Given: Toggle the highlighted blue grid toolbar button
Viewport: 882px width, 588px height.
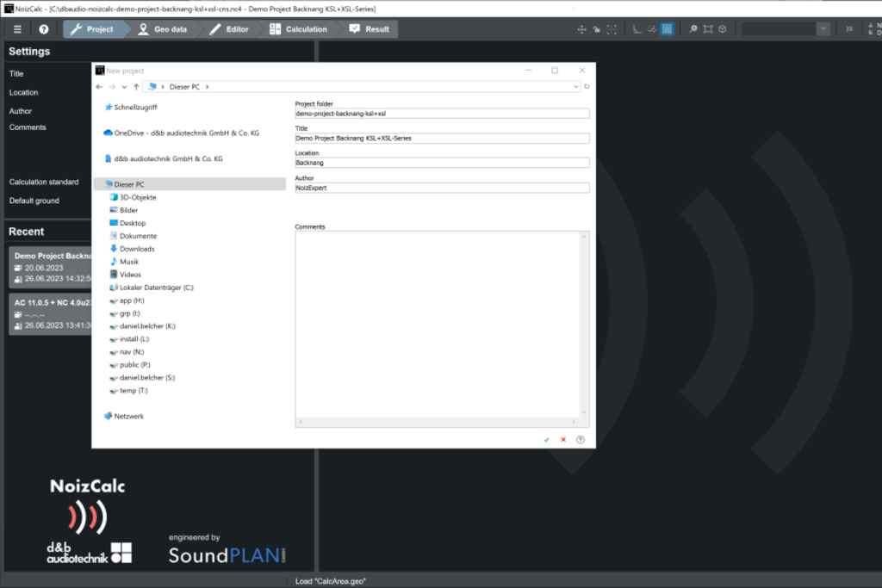Looking at the screenshot, I should pos(667,29).
